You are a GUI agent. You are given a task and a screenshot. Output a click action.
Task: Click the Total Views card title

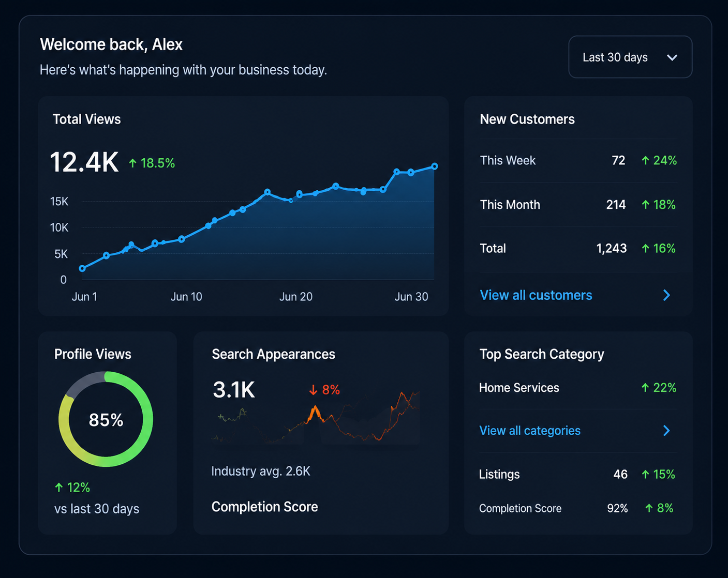[86, 119]
